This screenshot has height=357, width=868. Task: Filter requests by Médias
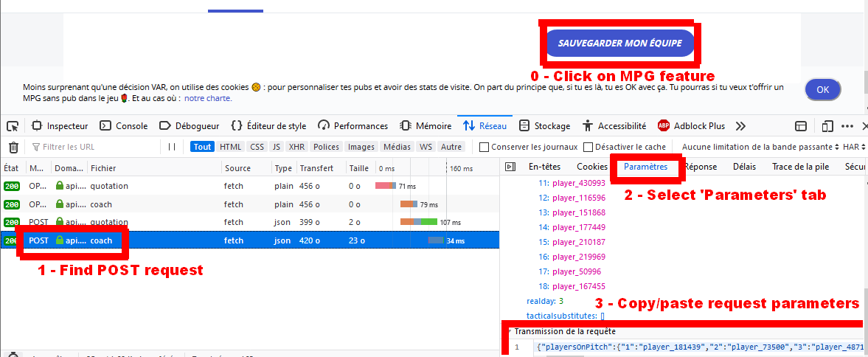[397, 148]
